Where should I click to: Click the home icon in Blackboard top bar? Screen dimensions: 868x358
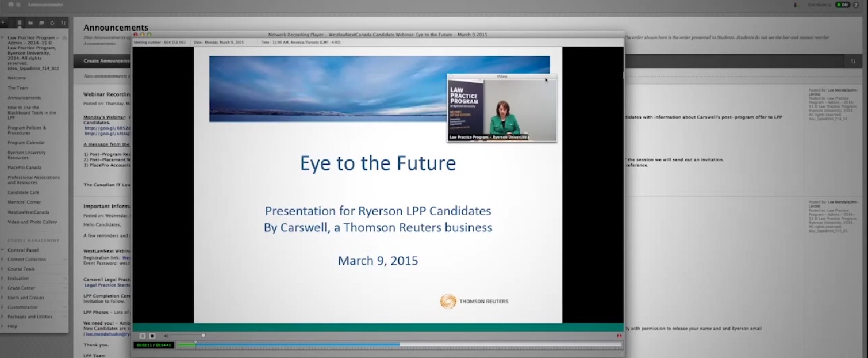click(10, 5)
